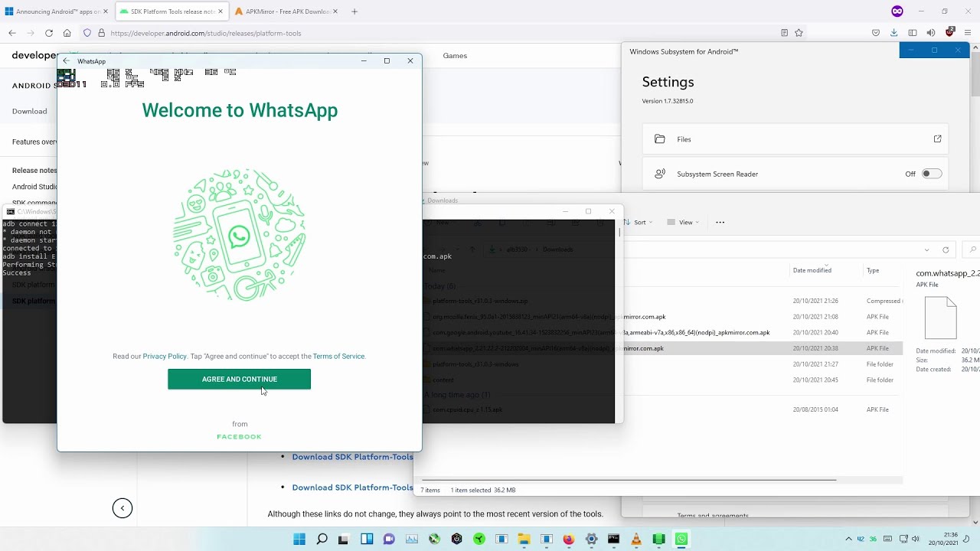Image resolution: width=980 pixels, height=551 pixels.
Task: Go to Firefox home page
Action: tap(67, 33)
